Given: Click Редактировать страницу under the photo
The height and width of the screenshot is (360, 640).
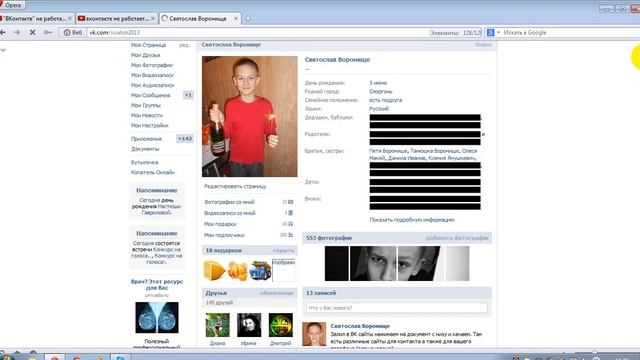Looking at the screenshot, I should pos(235,186).
